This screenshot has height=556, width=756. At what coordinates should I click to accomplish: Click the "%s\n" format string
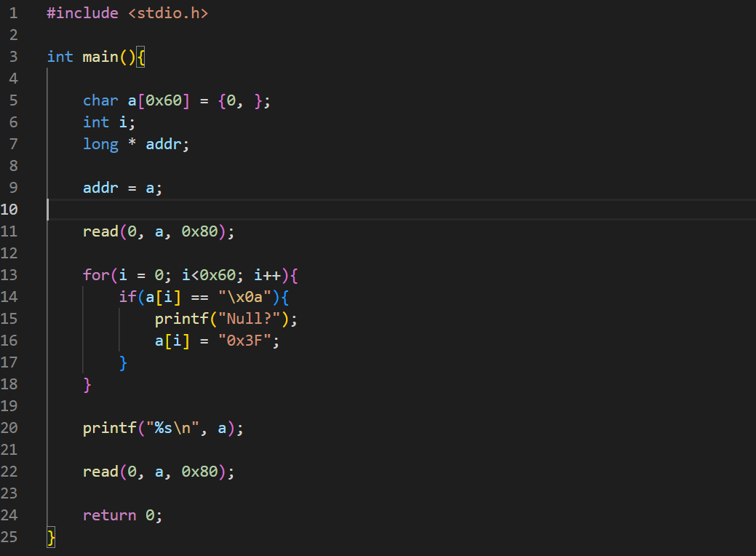point(172,428)
